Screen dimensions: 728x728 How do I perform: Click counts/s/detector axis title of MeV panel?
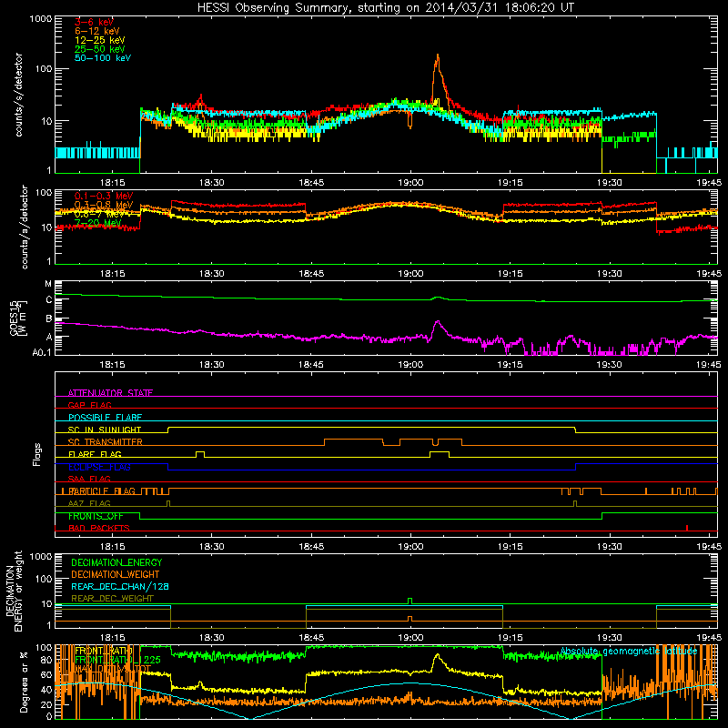tap(25, 227)
